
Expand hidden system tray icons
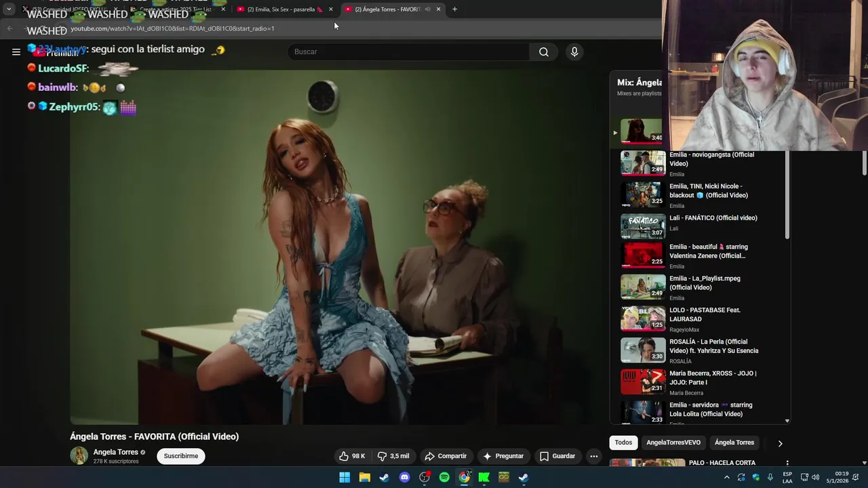[727, 477]
